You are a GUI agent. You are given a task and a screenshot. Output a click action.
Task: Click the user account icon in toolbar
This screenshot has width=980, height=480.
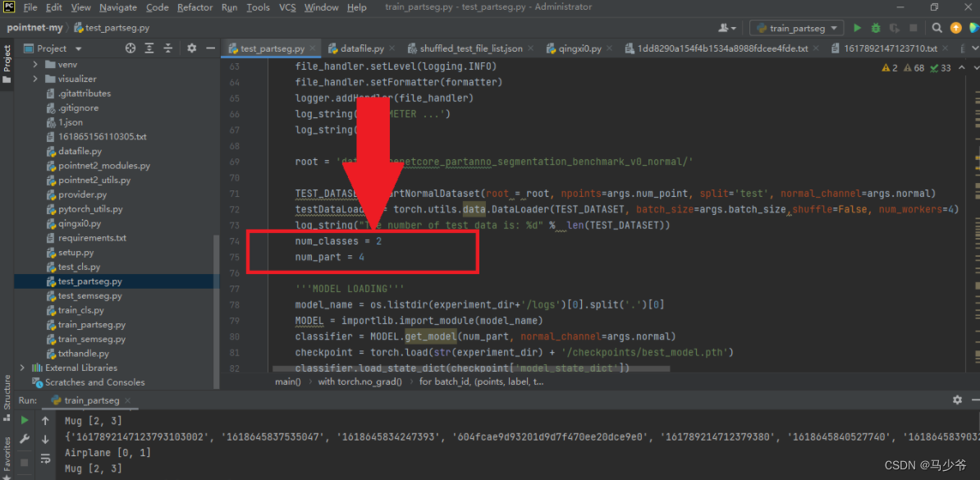[x=727, y=28]
